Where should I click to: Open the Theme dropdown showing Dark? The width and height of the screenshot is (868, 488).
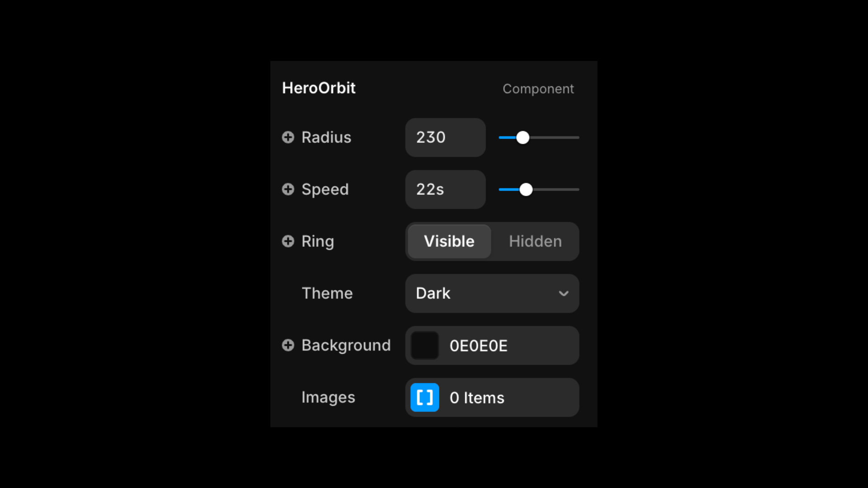tap(492, 293)
